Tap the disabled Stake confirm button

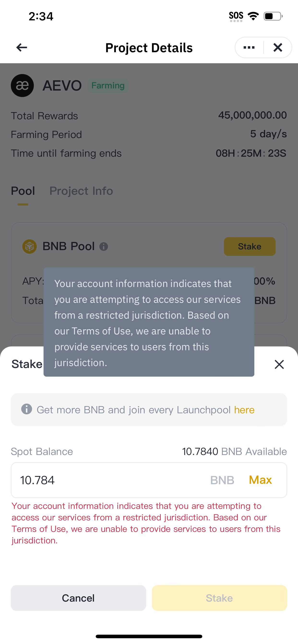219,598
